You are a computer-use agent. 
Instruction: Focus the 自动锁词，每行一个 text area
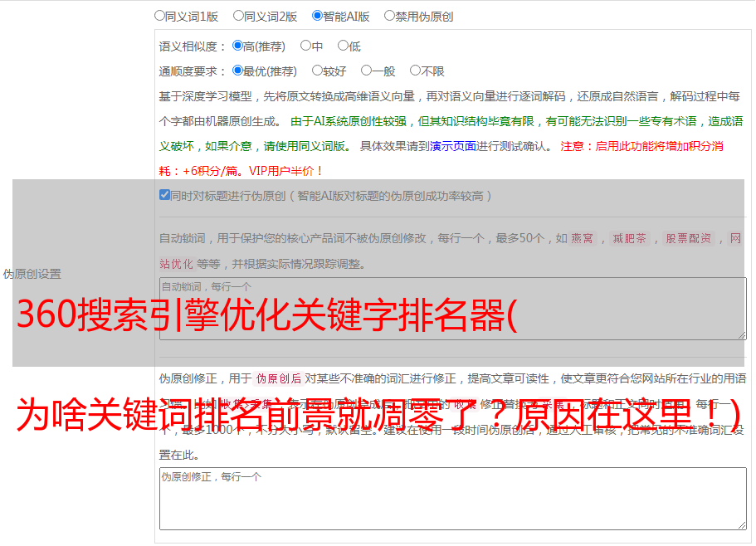point(453,309)
